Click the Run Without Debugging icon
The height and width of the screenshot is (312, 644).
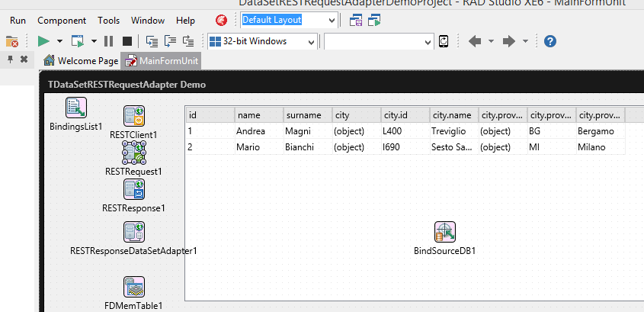[x=78, y=41]
